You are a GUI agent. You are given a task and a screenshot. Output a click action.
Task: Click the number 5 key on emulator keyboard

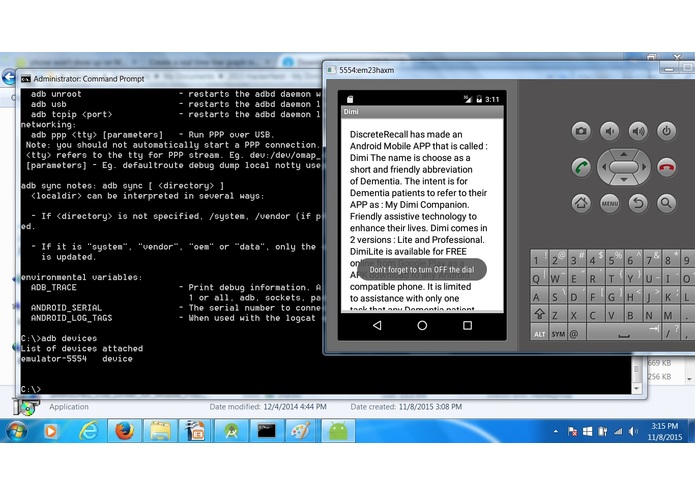pos(613,259)
